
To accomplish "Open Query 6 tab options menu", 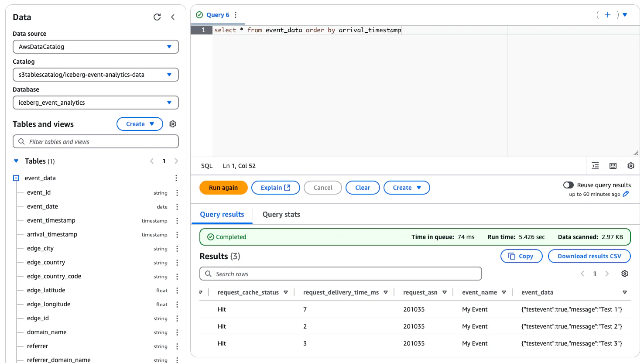I will [x=236, y=15].
